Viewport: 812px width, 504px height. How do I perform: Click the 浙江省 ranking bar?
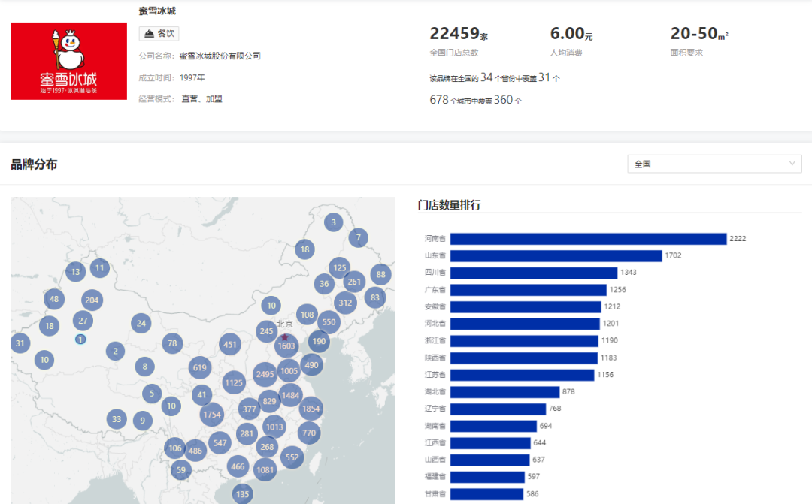[x=525, y=340]
